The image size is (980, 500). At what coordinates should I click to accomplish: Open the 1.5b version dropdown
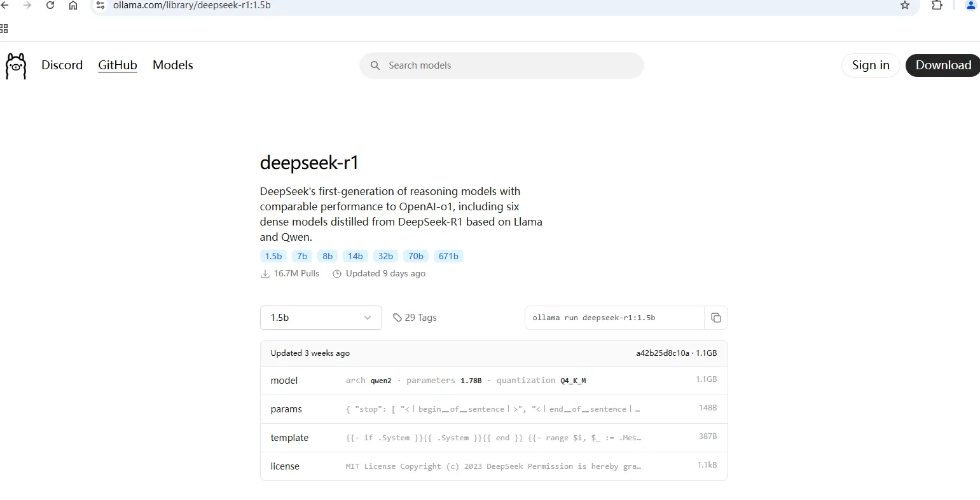pyautogui.click(x=321, y=318)
